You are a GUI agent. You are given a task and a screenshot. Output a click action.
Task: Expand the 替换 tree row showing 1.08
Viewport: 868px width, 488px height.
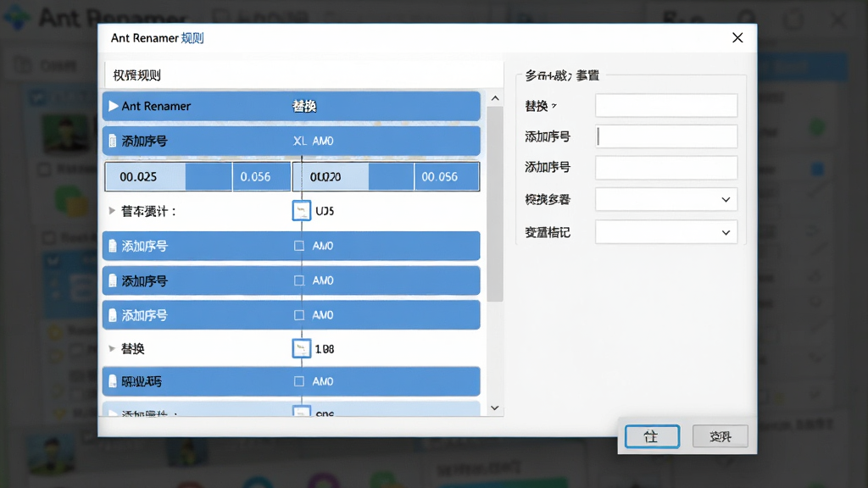pos(112,348)
